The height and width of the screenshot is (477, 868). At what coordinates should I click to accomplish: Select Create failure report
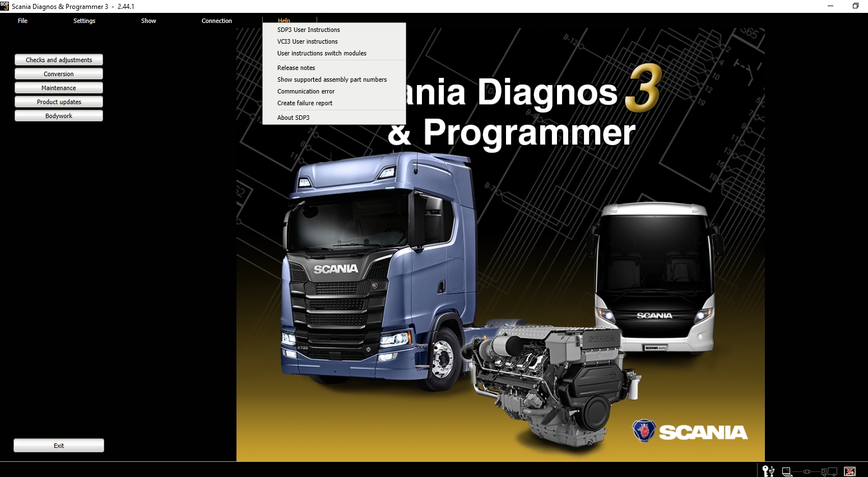click(304, 103)
